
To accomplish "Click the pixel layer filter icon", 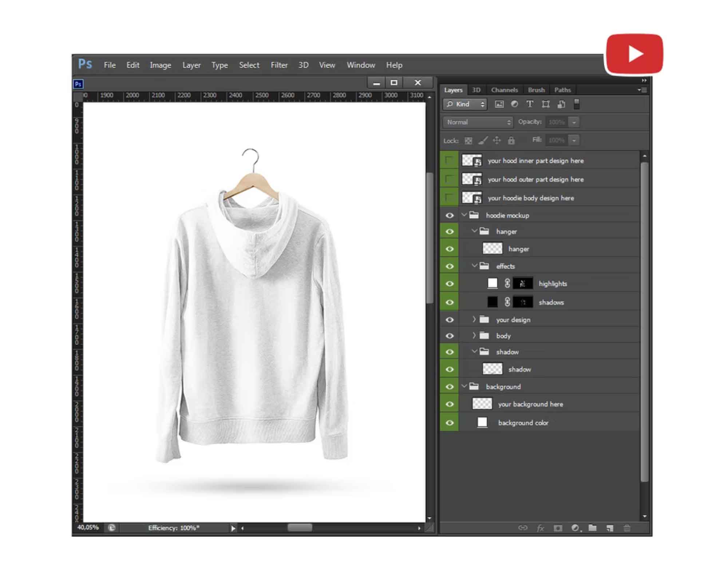I will tap(499, 104).
